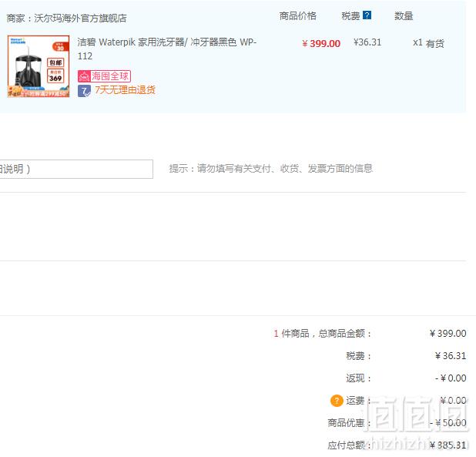Click the 商品价格 column header

coord(298,15)
